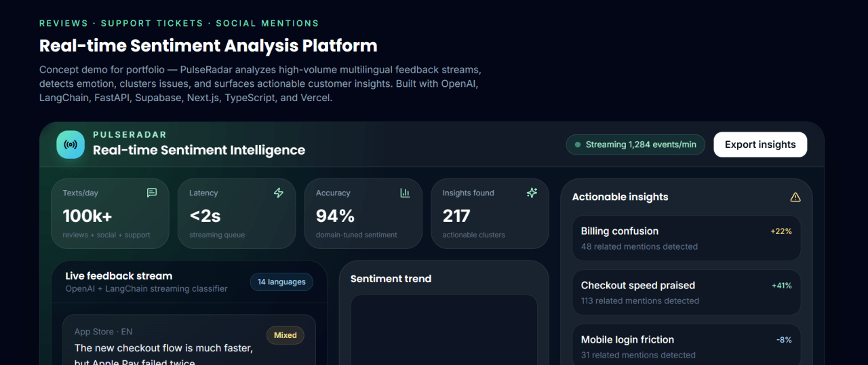
Task: Click the sparkles icon in Insights found card
Action: [x=532, y=193]
